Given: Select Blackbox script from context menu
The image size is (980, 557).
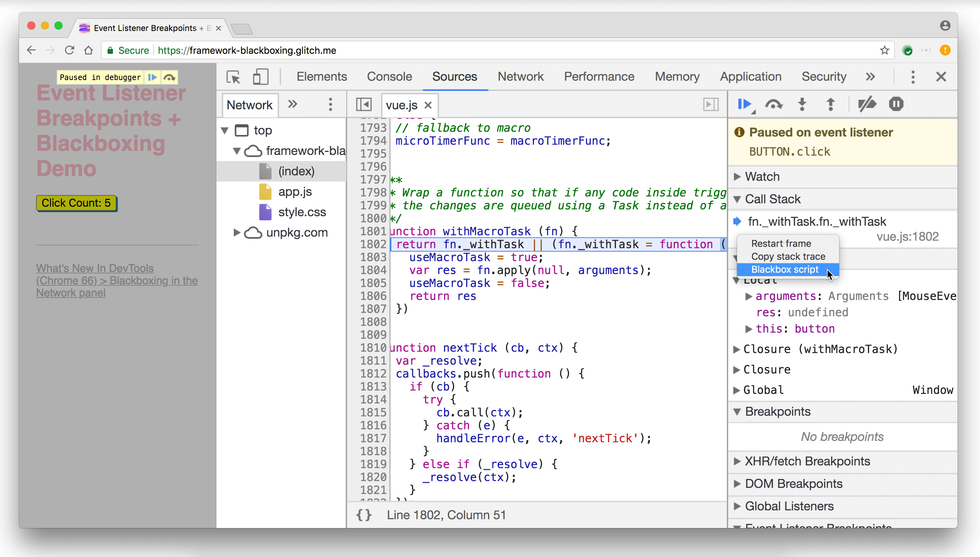Looking at the screenshot, I should click(x=785, y=269).
